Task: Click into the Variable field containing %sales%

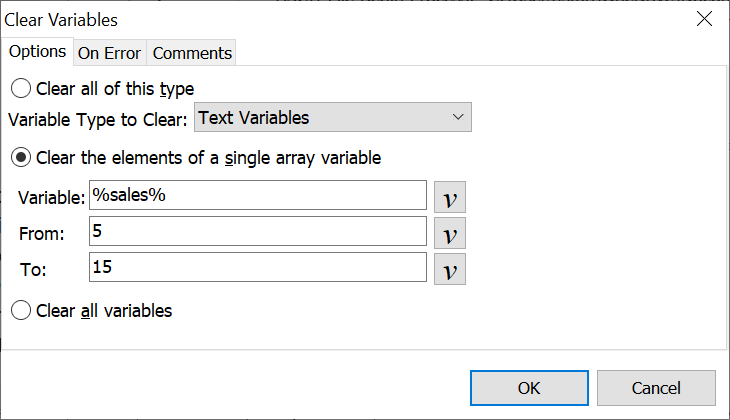Action: (258, 196)
